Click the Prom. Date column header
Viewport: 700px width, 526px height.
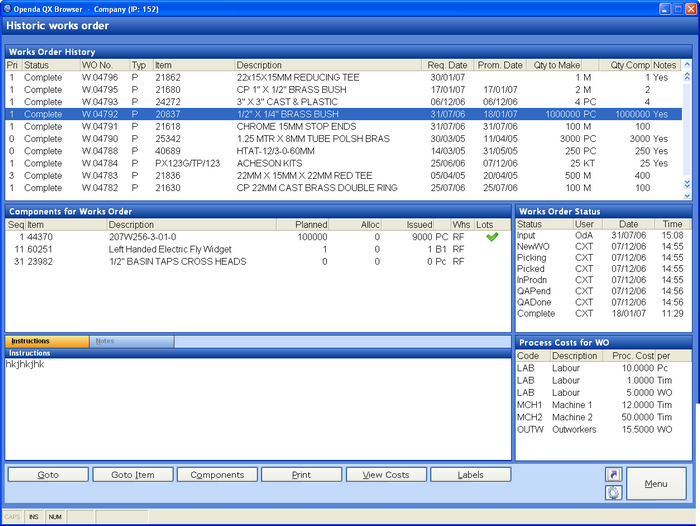500,65
